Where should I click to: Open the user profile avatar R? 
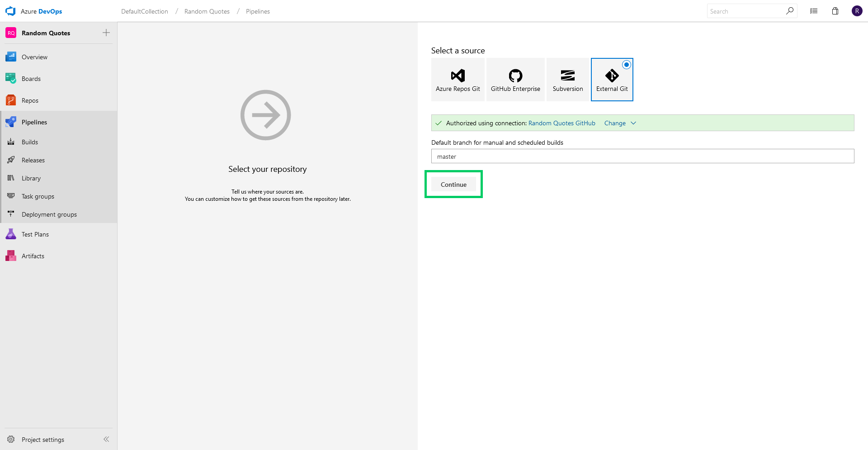pos(857,11)
